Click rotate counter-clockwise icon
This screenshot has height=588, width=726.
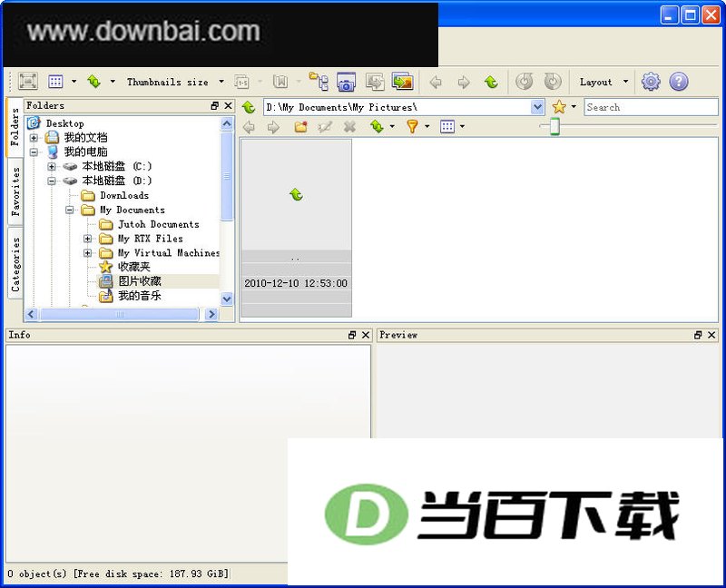click(525, 82)
